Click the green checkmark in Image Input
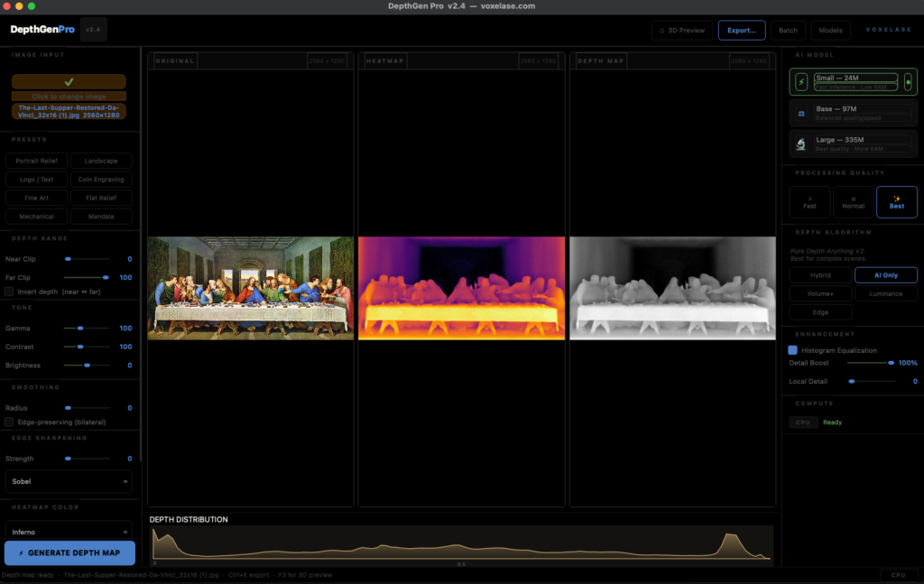The height and width of the screenshot is (584, 924). tap(69, 81)
